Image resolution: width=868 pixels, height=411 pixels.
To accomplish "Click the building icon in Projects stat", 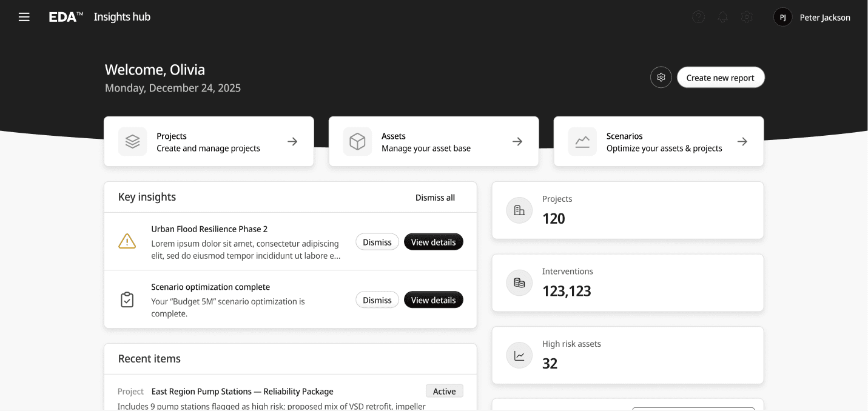I will 519,210.
